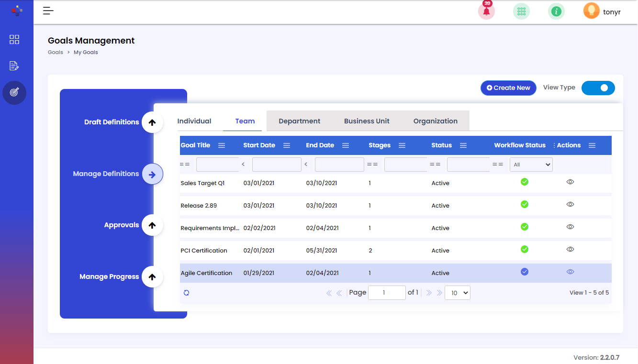Image resolution: width=638 pixels, height=364 pixels.
Task: Select the goals target icon in sidebar
Action: tap(14, 92)
